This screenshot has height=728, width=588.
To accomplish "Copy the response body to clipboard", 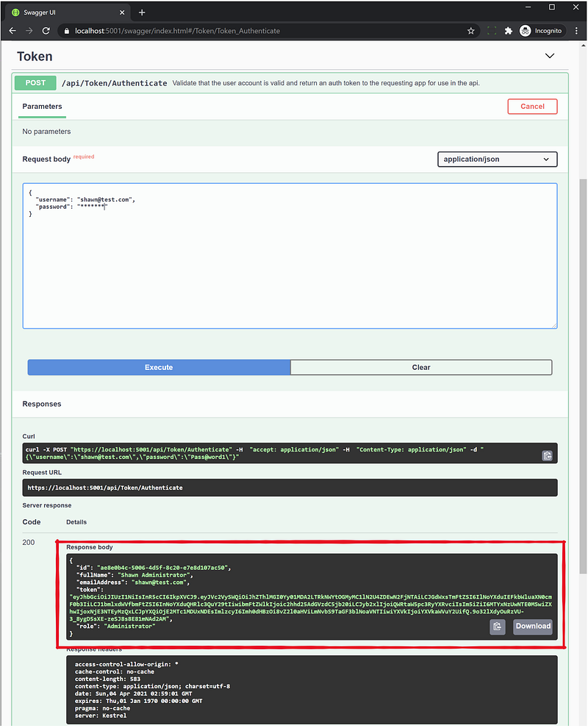I will (497, 627).
